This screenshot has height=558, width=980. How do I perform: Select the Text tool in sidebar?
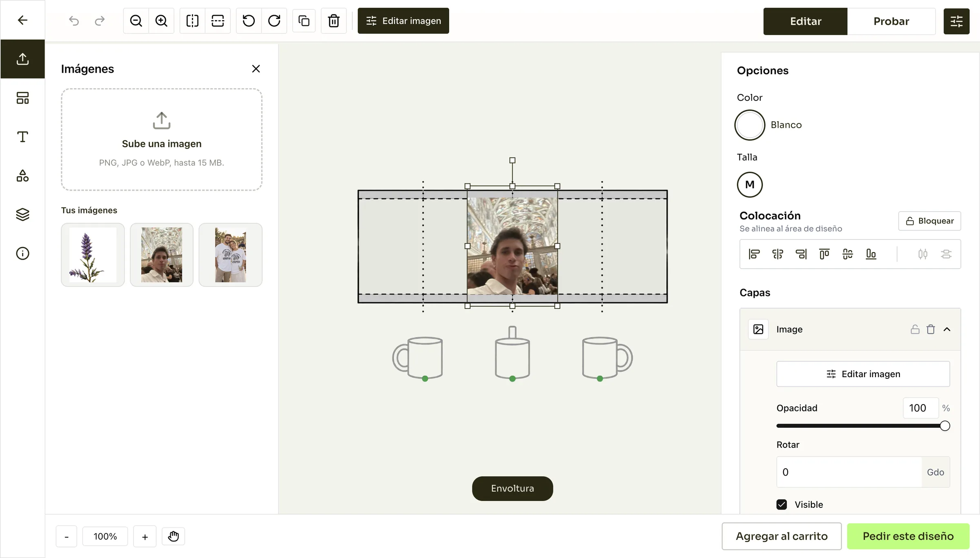22,137
